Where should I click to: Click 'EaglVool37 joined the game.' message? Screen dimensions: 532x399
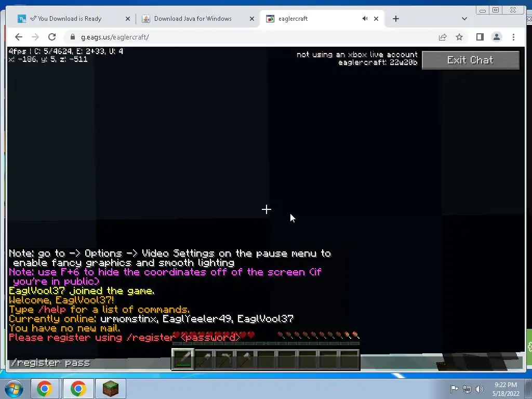[82, 291]
